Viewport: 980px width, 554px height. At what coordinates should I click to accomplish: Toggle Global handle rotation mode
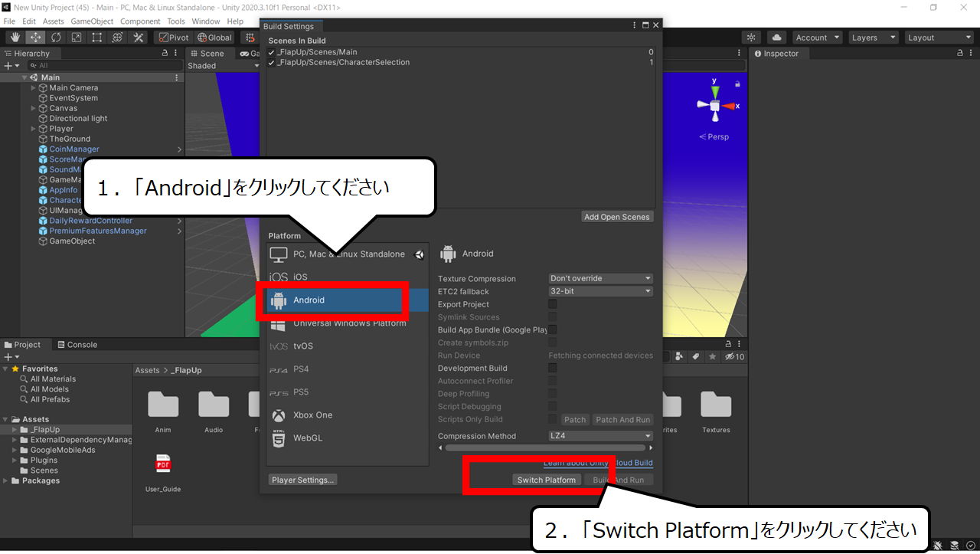click(x=214, y=38)
